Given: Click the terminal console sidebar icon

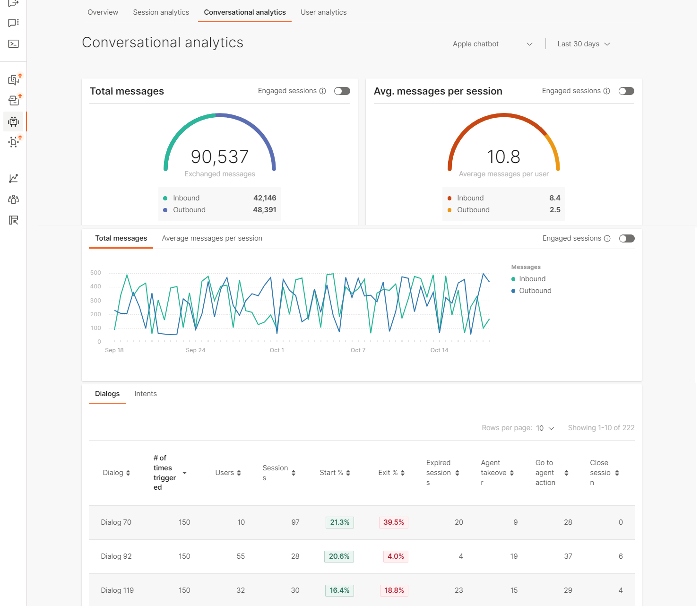Looking at the screenshot, I should (13, 44).
